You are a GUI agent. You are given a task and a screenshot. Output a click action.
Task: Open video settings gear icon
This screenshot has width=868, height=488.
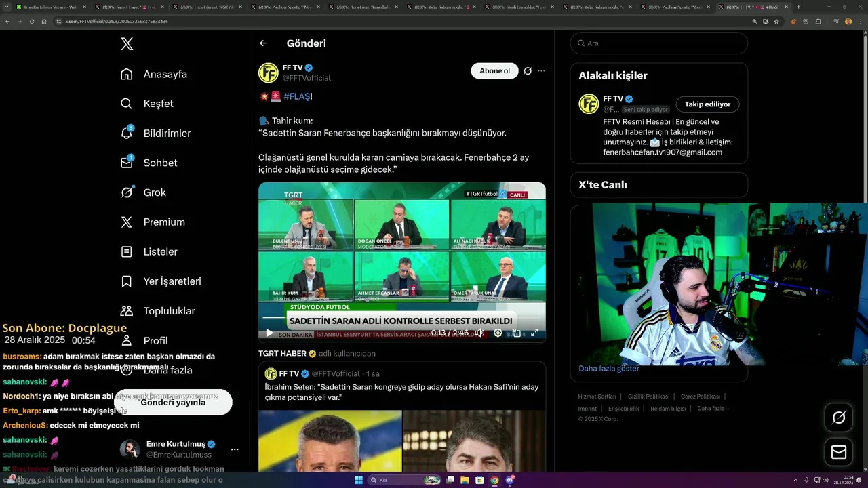(498, 333)
